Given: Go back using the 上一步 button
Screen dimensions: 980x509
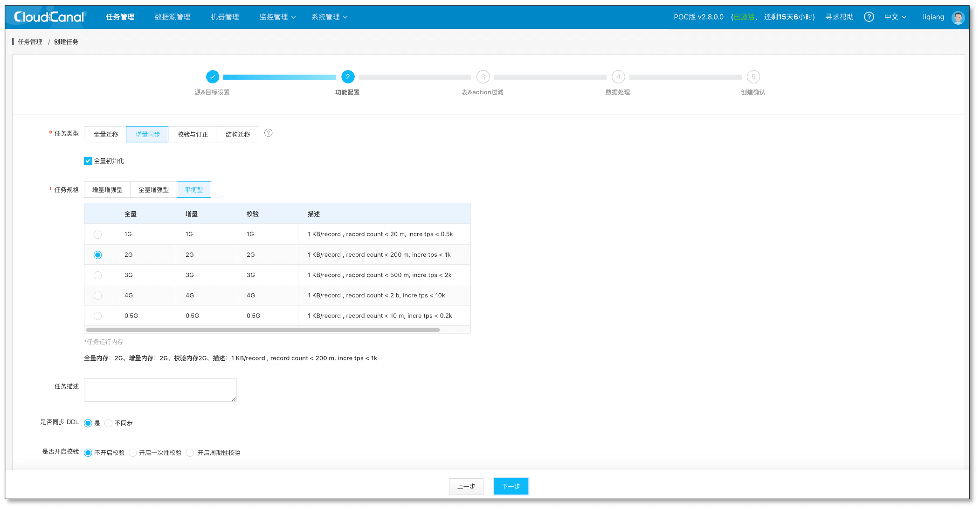Looking at the screenshot, I should coord(466,486).
